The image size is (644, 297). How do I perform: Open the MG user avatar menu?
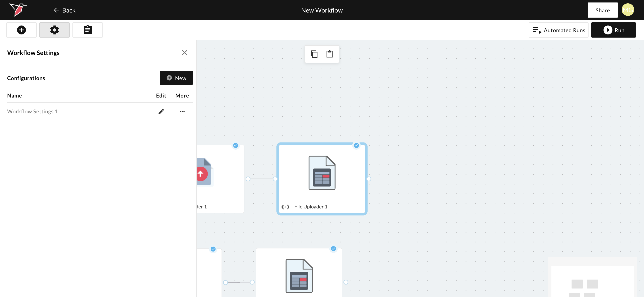[x=627, y=10]
